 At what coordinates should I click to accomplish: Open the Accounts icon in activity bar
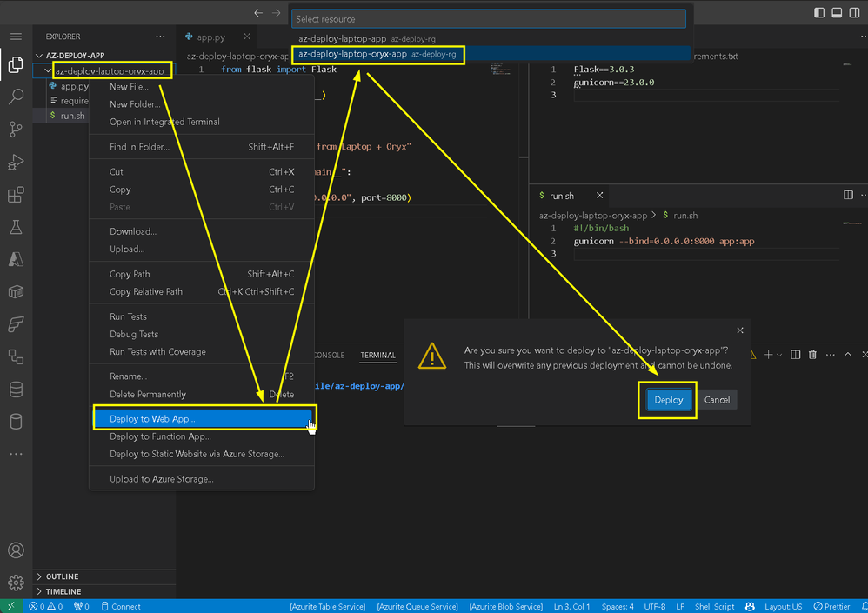(x=16, y=550)
